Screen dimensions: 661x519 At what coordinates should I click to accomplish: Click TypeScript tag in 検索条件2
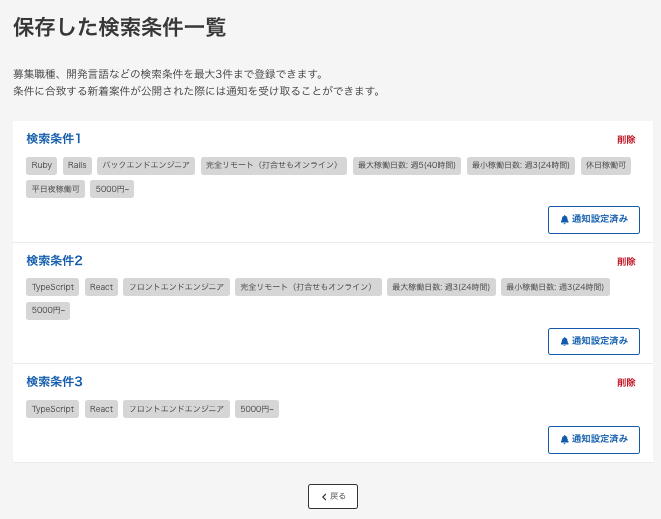pos(52,287)
